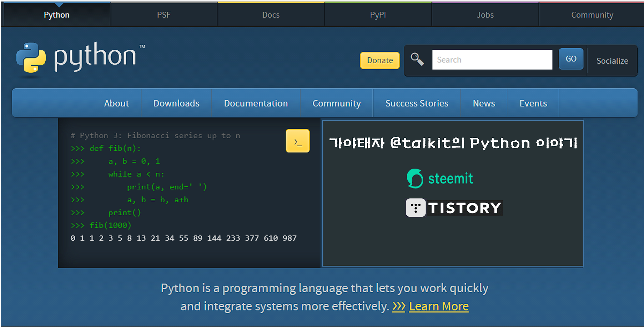Click the '# Python 3: Fibonacci series' comment
This screenshot has width=644, height=328.
[155, 135]
